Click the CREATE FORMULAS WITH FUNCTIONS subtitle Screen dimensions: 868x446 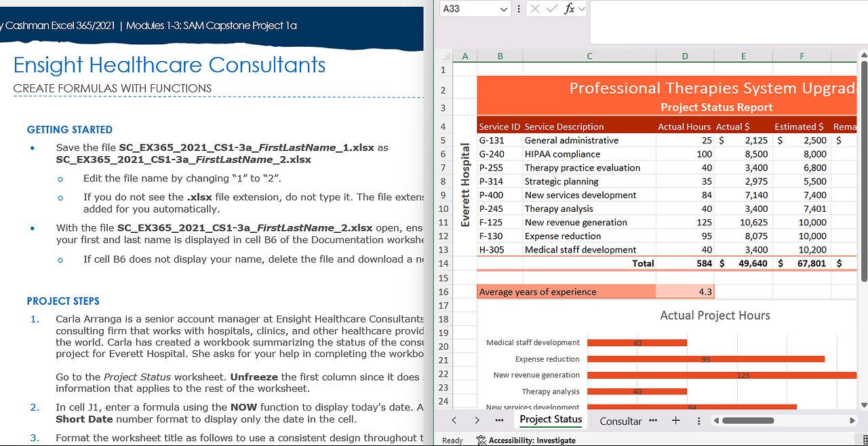coord(113,88)
